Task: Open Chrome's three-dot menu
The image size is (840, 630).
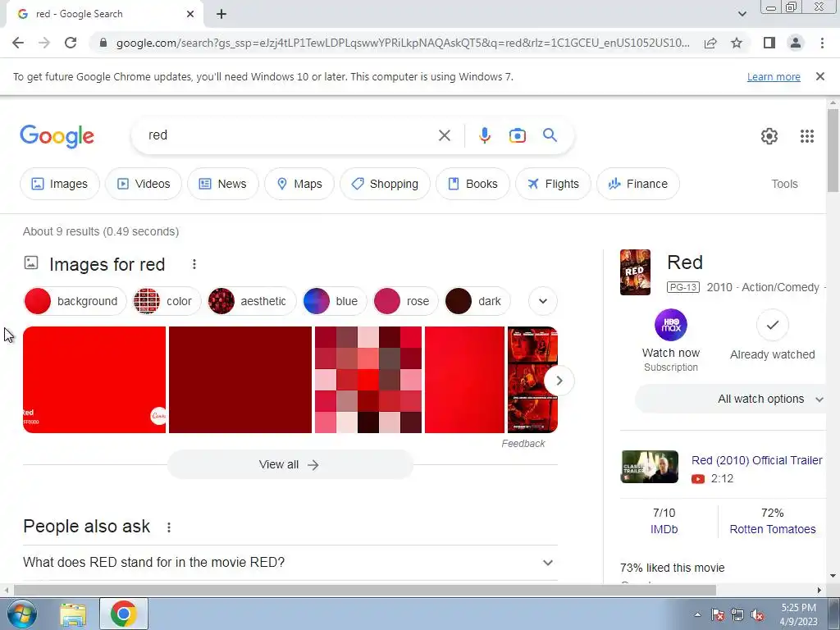Action: pos(822,43)
